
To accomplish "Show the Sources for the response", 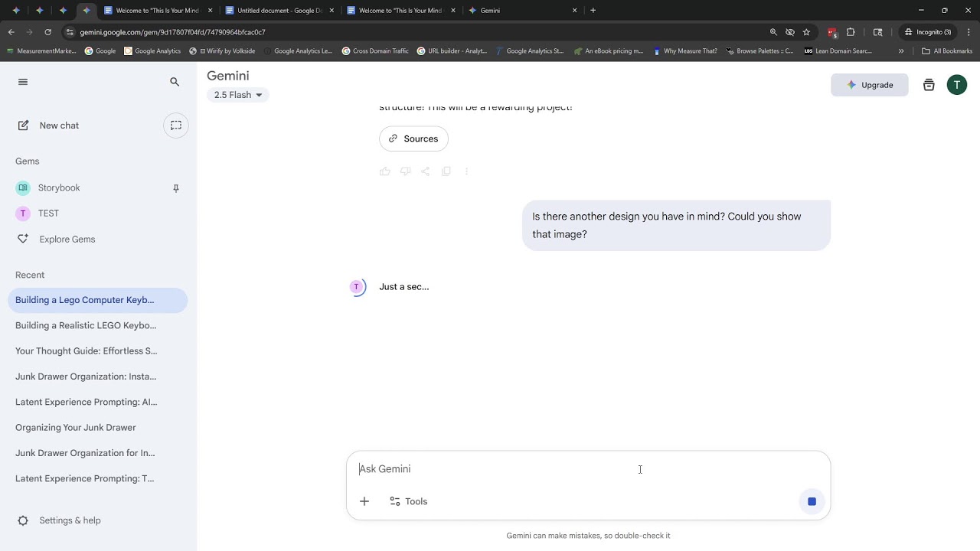I will point(413,139).
